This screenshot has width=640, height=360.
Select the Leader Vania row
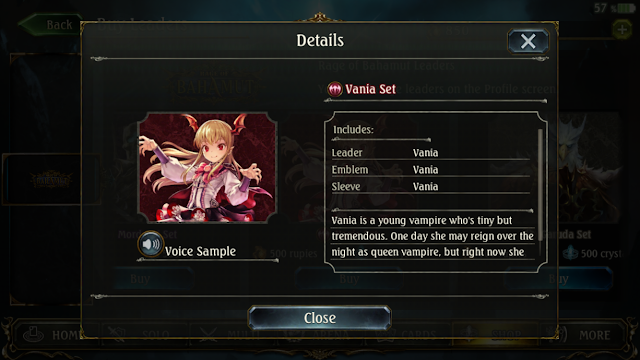[431, 153]
